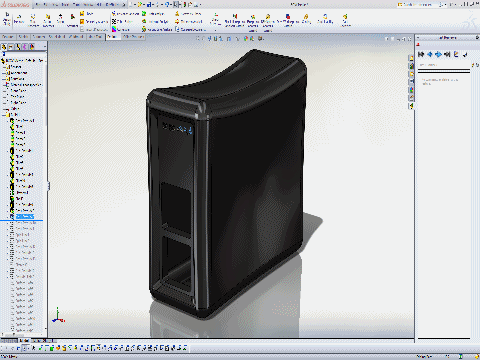This screenshot has width=480, height=360.
Task: Click the first jump-to-start arrow in the right panel toolbar
Action: pyautogui.click(x=421, y=54)
